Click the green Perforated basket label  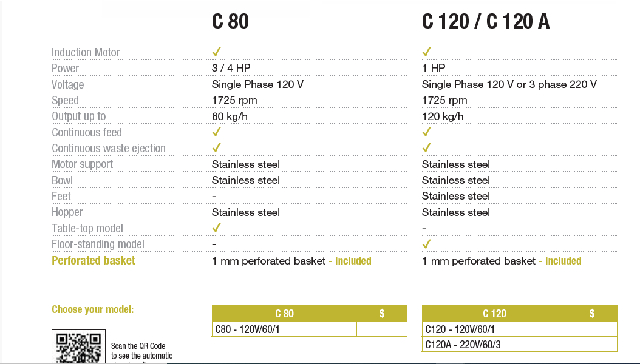[94, 260]
